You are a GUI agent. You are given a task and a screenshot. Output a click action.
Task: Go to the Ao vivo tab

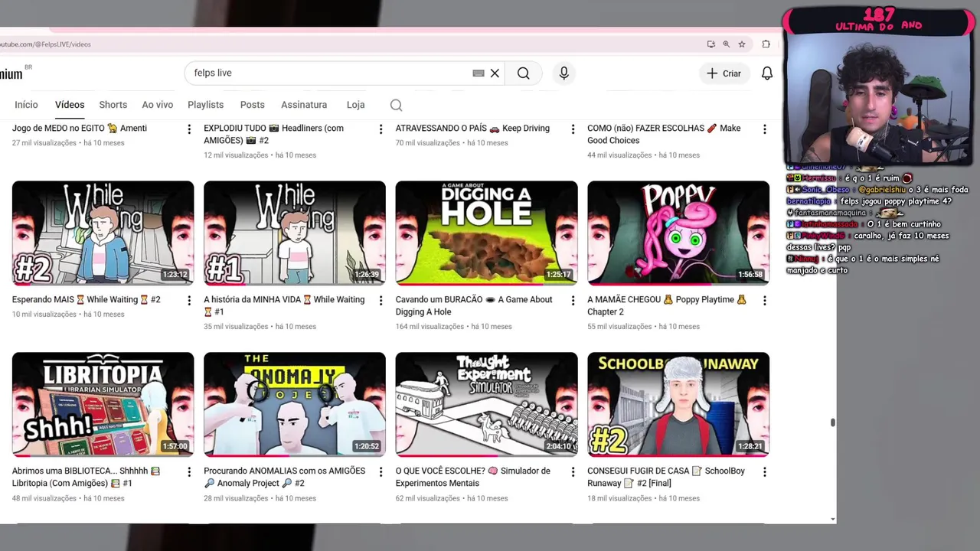(157, 105)
